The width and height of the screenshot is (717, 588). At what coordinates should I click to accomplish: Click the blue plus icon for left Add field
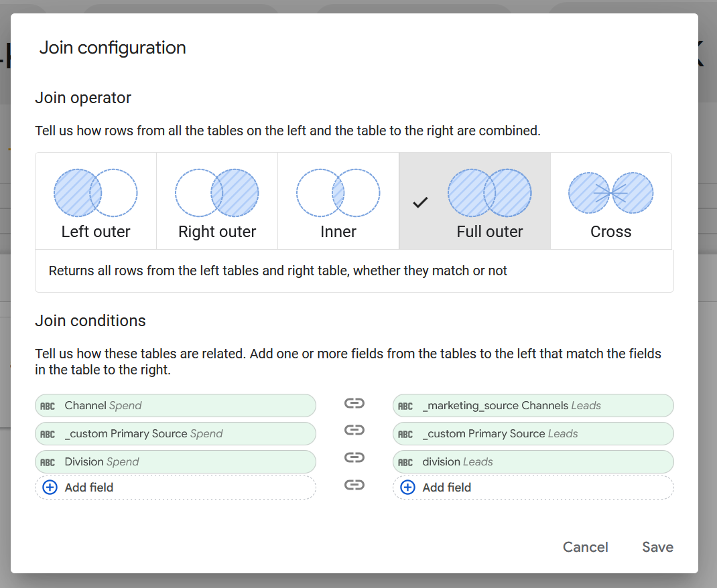tap(50, 488)
